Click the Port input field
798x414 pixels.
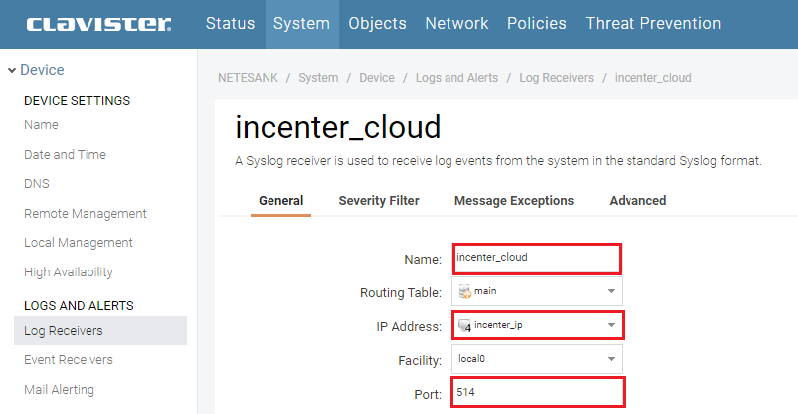[x=536, y=393]
